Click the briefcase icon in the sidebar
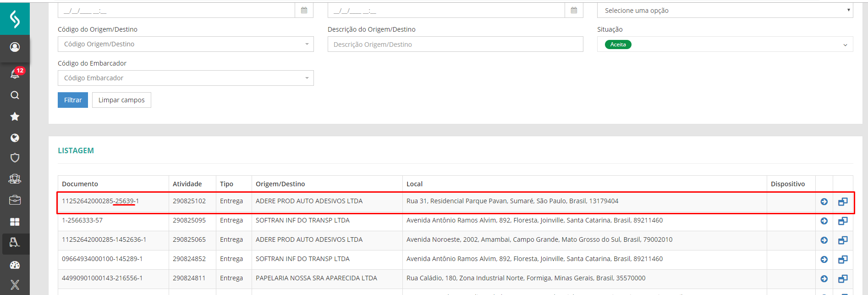 point(15,200)
